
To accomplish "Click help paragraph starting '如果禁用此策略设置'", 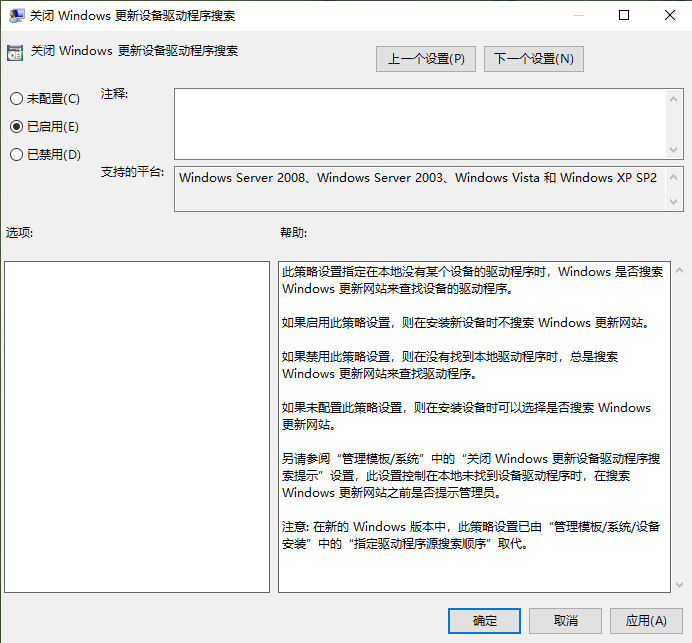I will coord(450,365).
